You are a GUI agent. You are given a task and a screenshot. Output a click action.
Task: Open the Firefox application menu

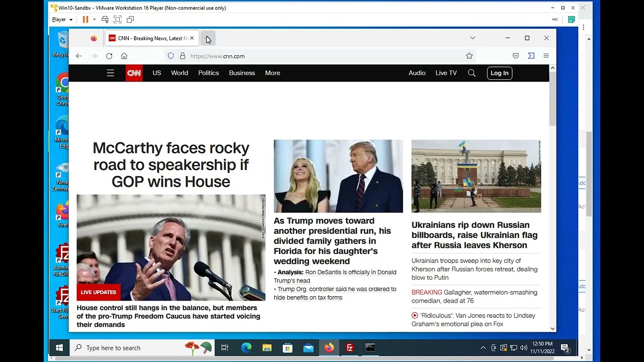[x=546, y=56]
